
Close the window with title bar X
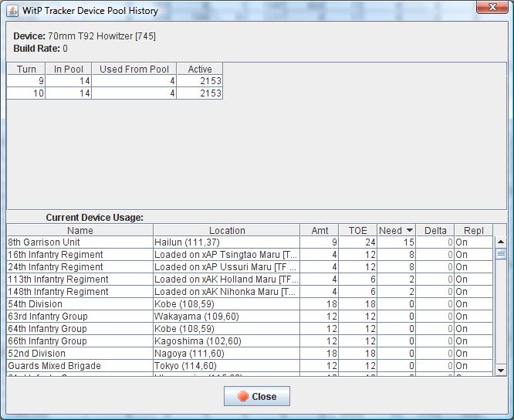[492, 7]
